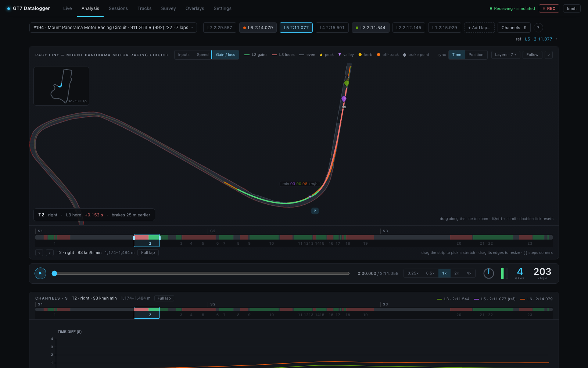Toggle lap L7 2:29.557
Screen dimensions: 588x368
pyautogui.click(x=220, y=28)
